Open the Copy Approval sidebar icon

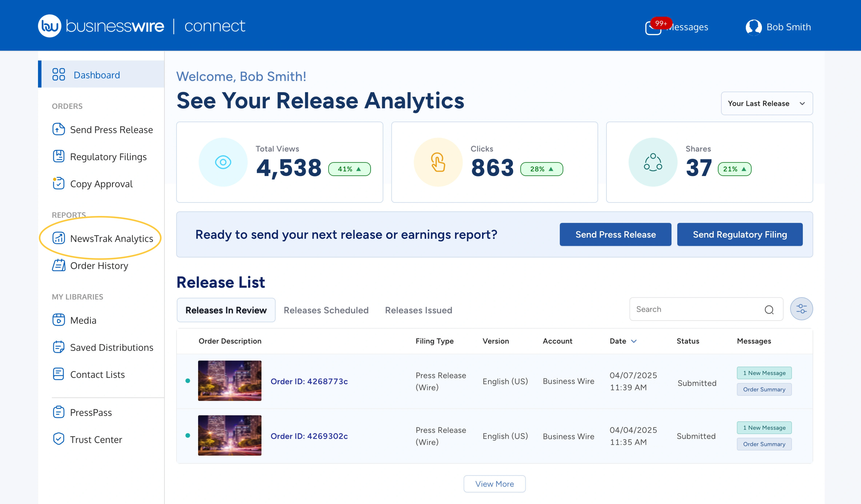tap(58, 183)
